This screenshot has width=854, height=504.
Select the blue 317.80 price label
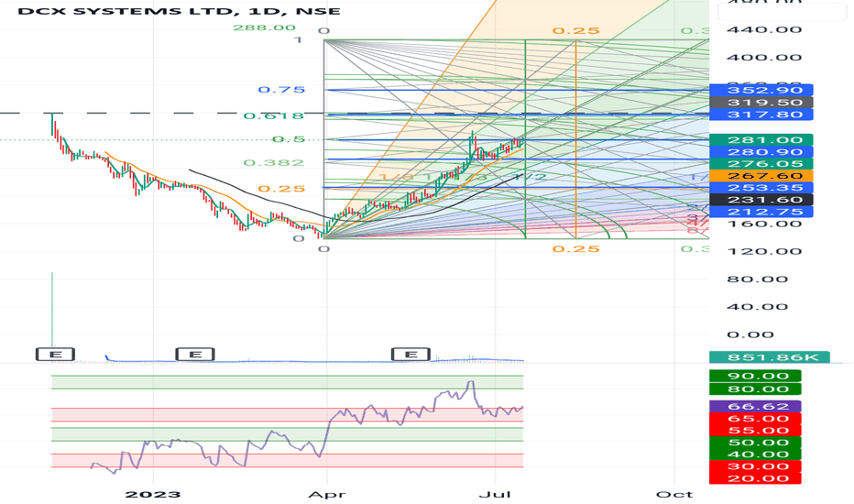pyautogui.click(x=761, y=115)
